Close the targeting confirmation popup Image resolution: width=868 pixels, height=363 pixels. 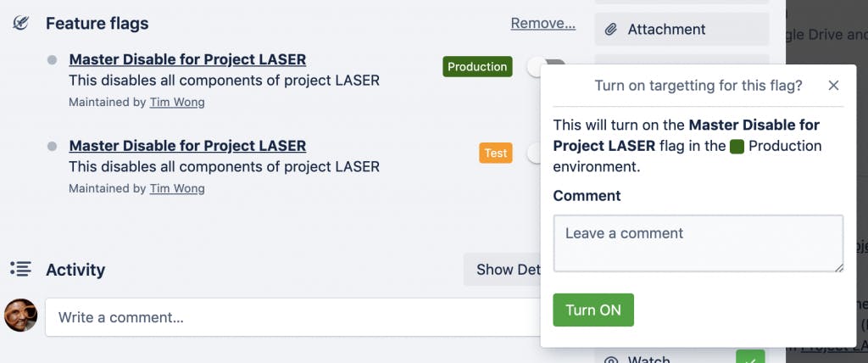click(x=833, y=86)
